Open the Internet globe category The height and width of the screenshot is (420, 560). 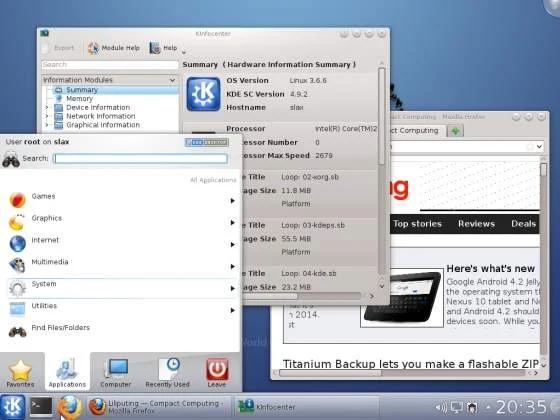pos(121,244)
